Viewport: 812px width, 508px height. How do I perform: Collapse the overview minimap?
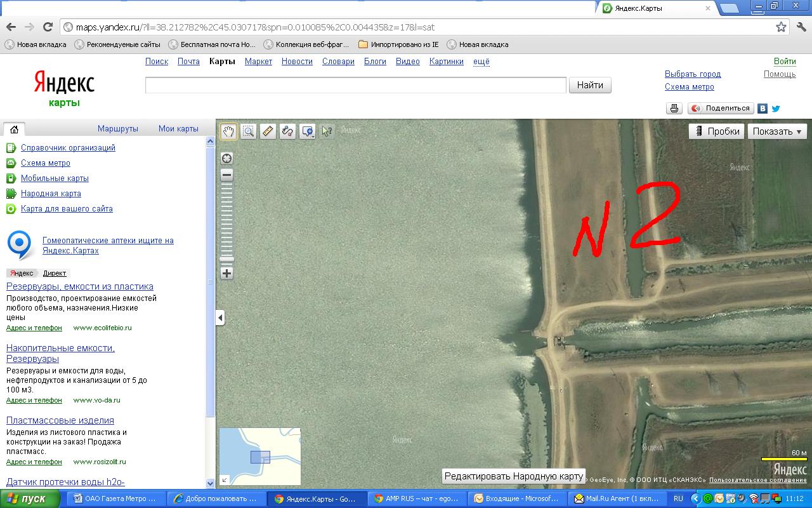[224, 480]
